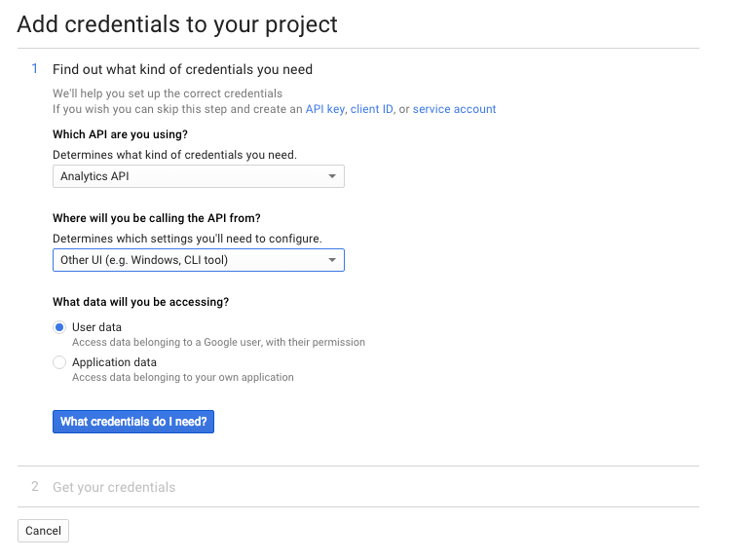Viewport: 750px width, 560px height.
Task: Select step 2 Get your credentials
Action: [x=114, y=487]
